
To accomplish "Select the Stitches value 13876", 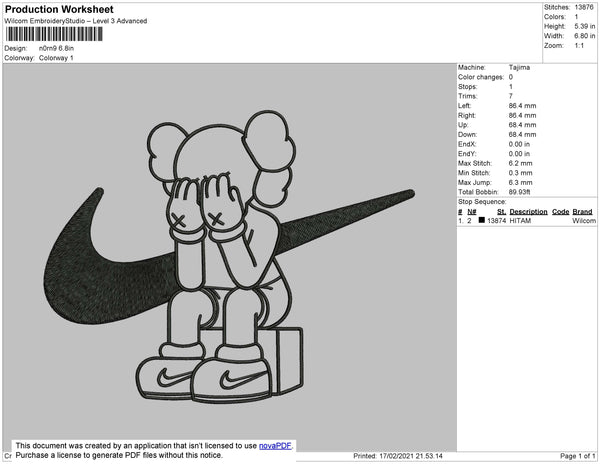I will [584, 7].
